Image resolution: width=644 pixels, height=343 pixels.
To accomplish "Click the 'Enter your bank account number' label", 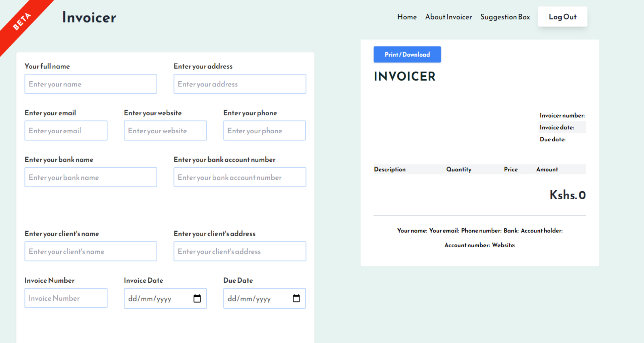I will tap(224, 160).
